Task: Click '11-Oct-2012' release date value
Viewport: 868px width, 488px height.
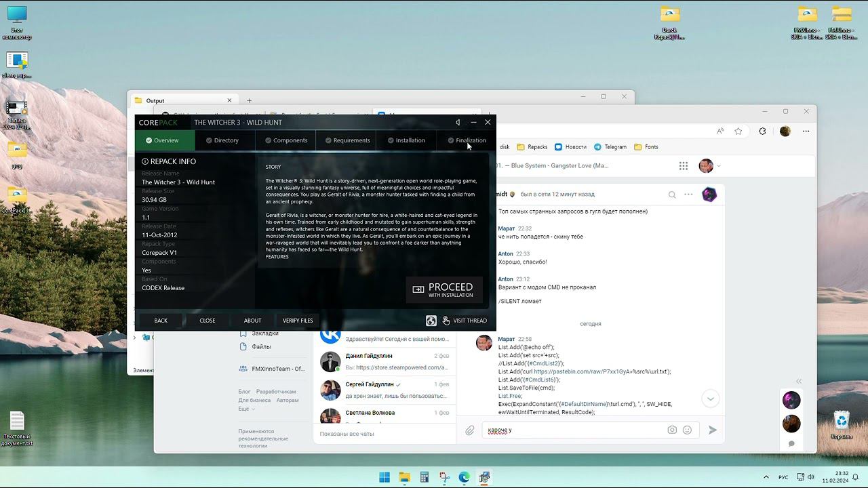Action: [159, 235]
